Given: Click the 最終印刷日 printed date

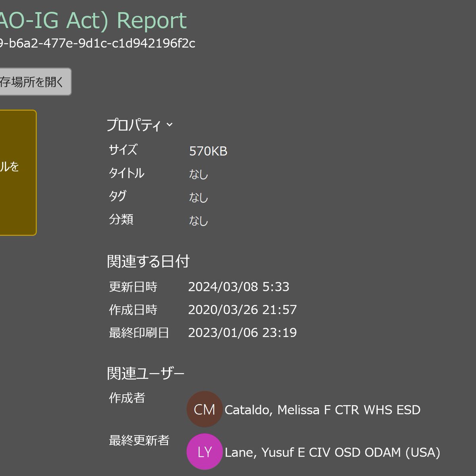Looking at the screenshot, I should click(x=243, y=333).
